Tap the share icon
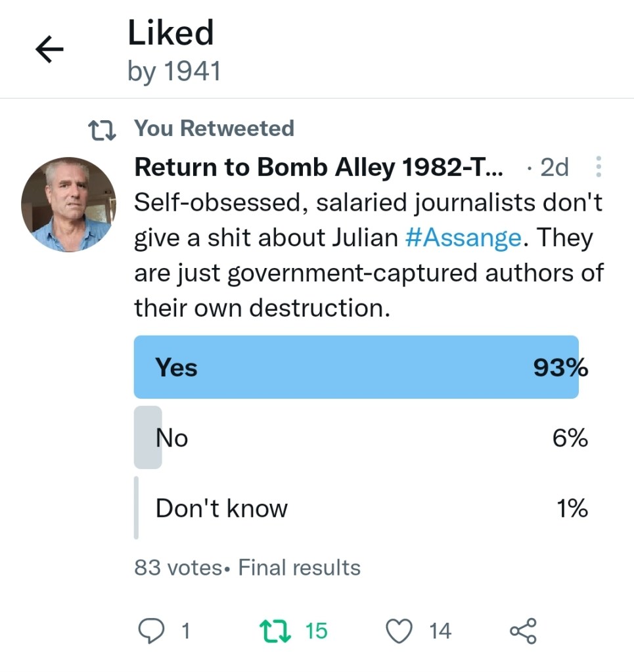The height and width of the screenshot is (672, 634). click(523, 631)
